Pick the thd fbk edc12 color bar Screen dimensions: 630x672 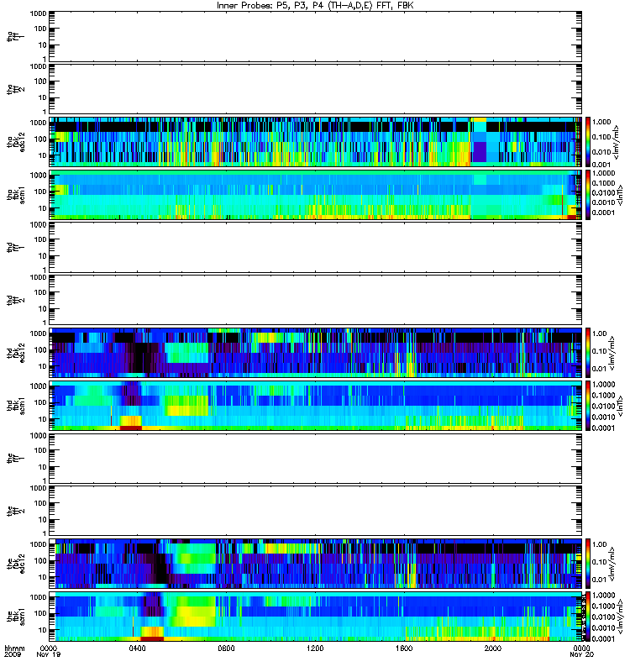click(588, 353)
